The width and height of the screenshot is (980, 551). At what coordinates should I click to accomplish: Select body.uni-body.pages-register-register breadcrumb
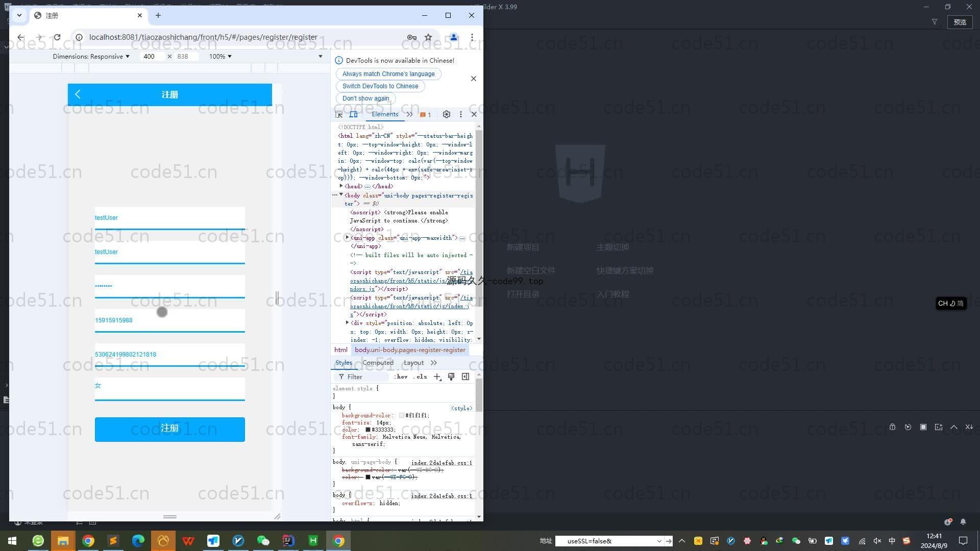point(410,350)
